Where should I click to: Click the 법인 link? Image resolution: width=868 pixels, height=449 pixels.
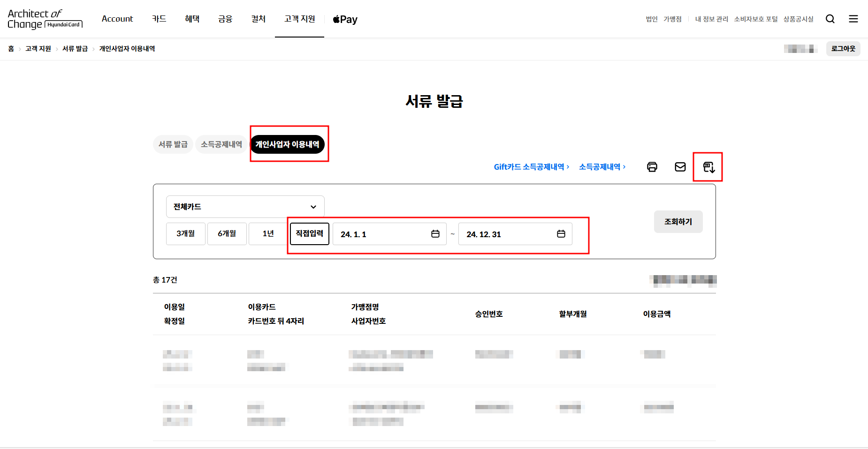652,19
